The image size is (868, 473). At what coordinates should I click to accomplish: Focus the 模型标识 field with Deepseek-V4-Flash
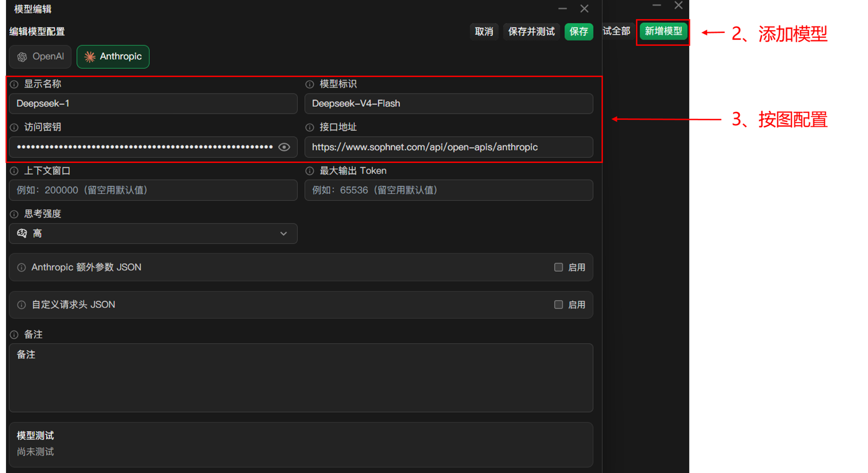pos(449,104)
